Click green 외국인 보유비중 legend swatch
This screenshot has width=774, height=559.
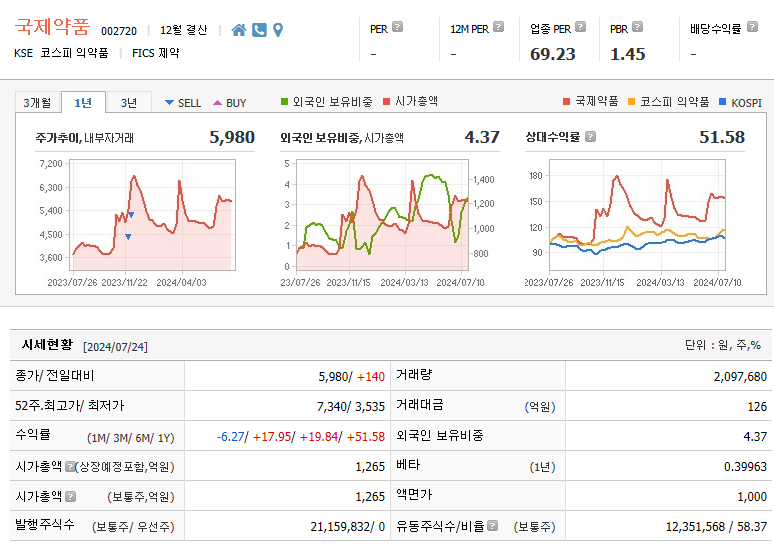pos(284,102)
